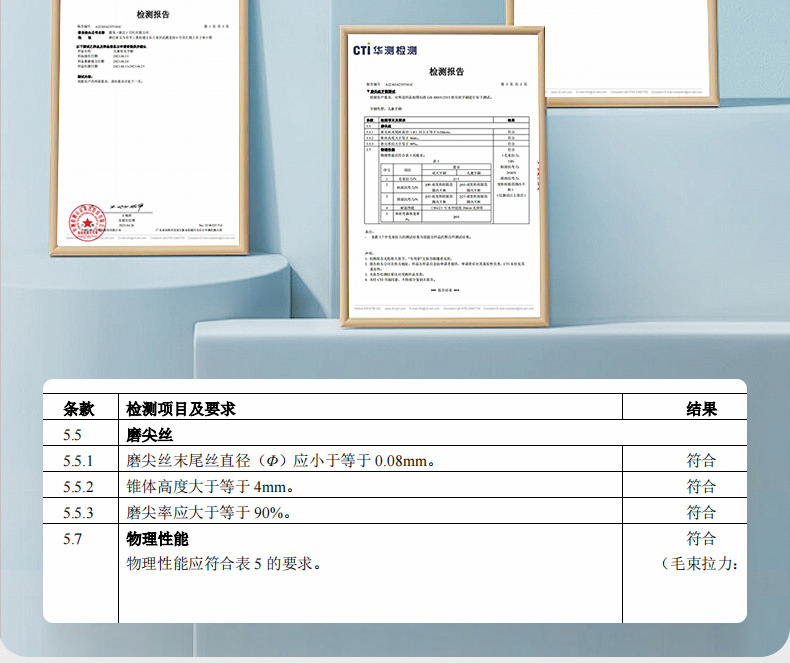Click the small results table on center certificate
The image size is (790, 663).
pos(446,170)
